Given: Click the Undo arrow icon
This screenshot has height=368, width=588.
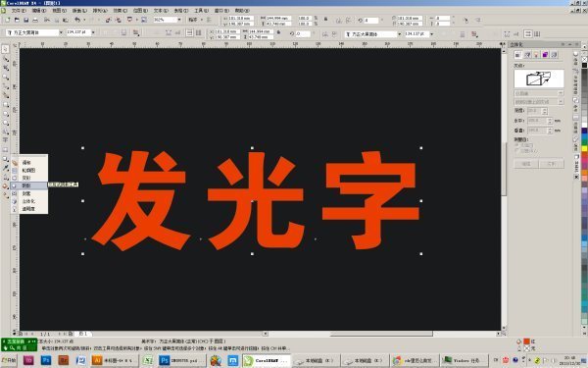Looking at the screenshot, I should (77, 20).
